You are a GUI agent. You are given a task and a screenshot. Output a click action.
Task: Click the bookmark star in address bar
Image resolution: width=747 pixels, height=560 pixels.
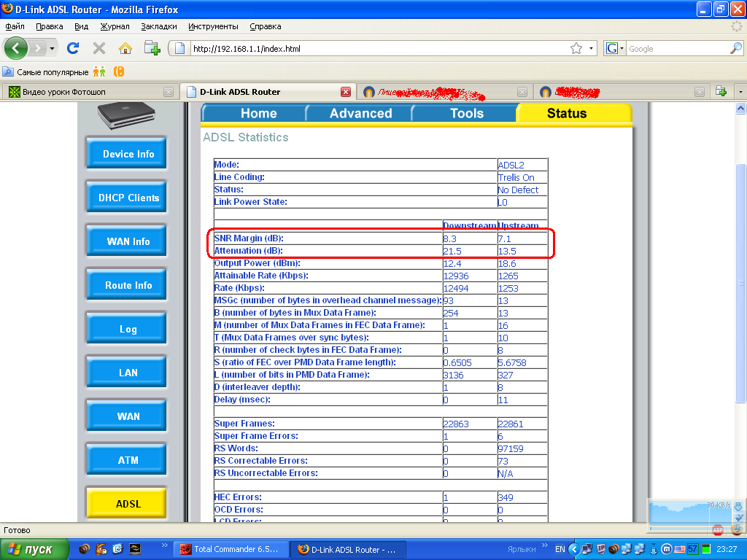576,49
